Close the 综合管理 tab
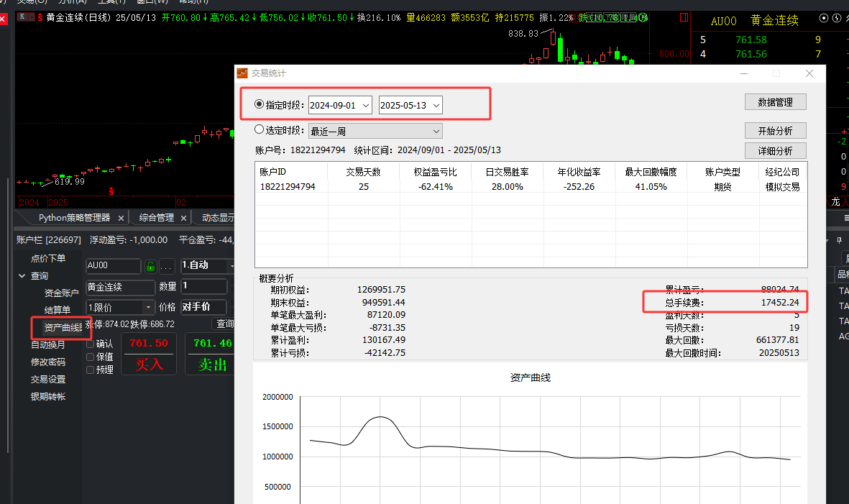849x504 pixels. tap(183, 218)
